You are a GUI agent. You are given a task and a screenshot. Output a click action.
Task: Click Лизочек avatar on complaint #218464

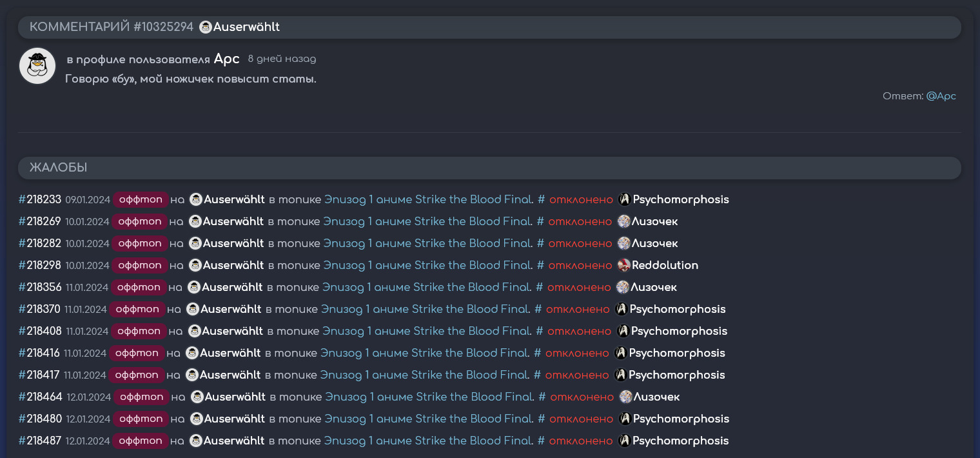coord(625,397)
